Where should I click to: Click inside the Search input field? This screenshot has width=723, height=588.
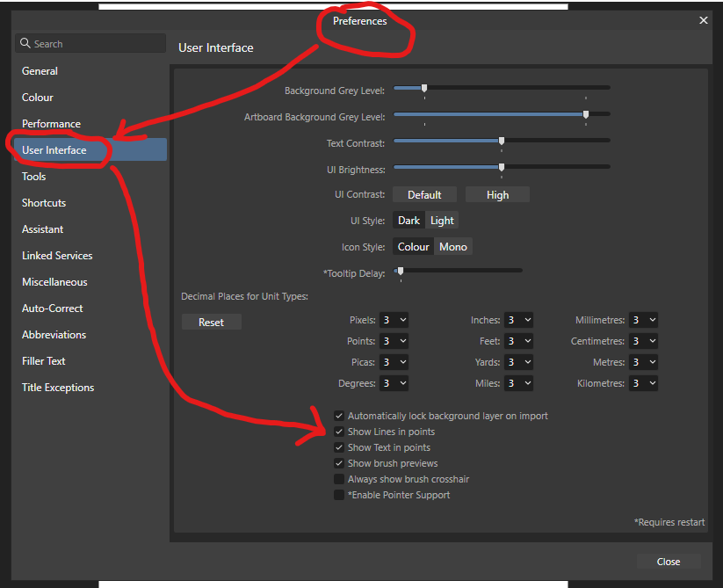tap(97, 42)
